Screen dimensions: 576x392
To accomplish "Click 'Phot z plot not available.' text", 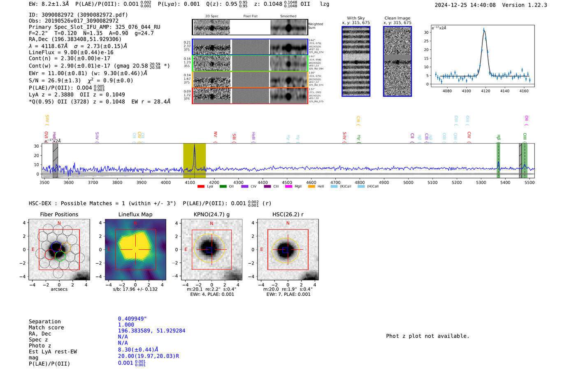I will click(428, 336).
